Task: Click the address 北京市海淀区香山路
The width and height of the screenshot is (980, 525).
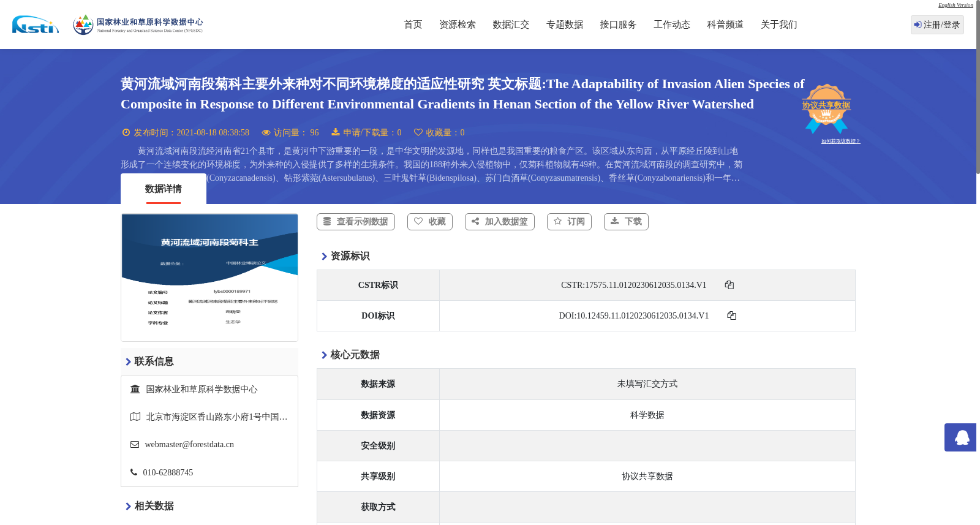Action: [x=217, y=417]
